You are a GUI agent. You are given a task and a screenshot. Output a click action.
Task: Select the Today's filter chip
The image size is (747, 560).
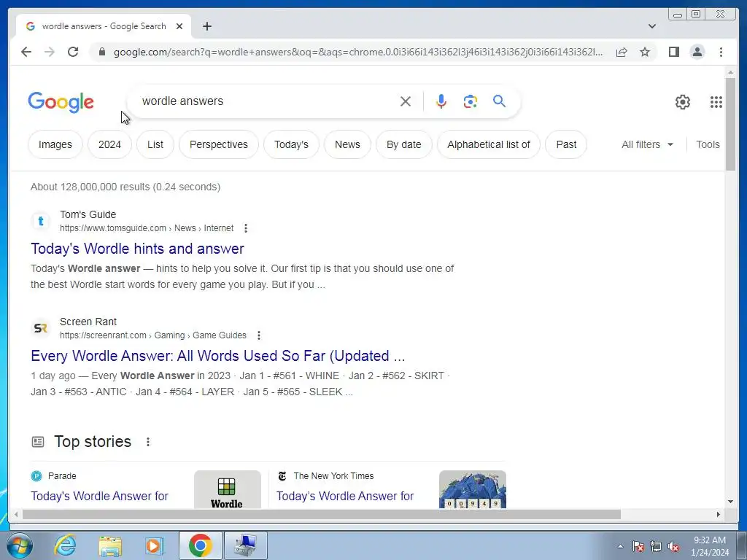click(x=291, y=144)
